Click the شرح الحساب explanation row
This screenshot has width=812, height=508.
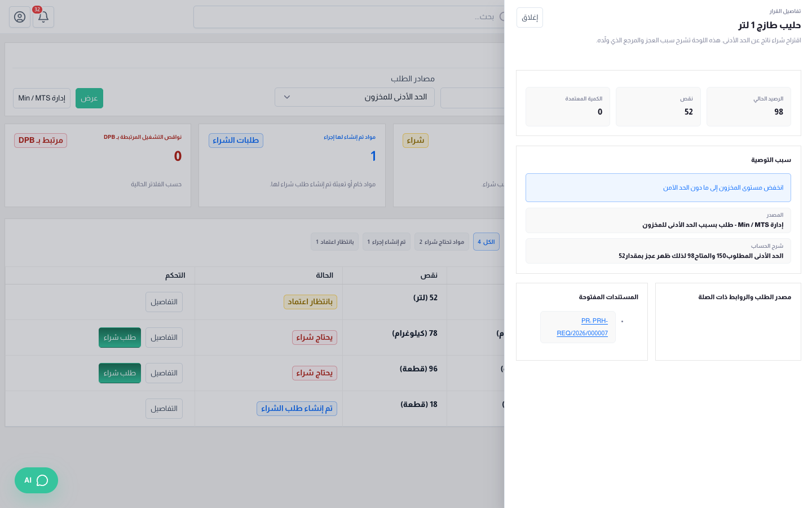coord(658,251)
